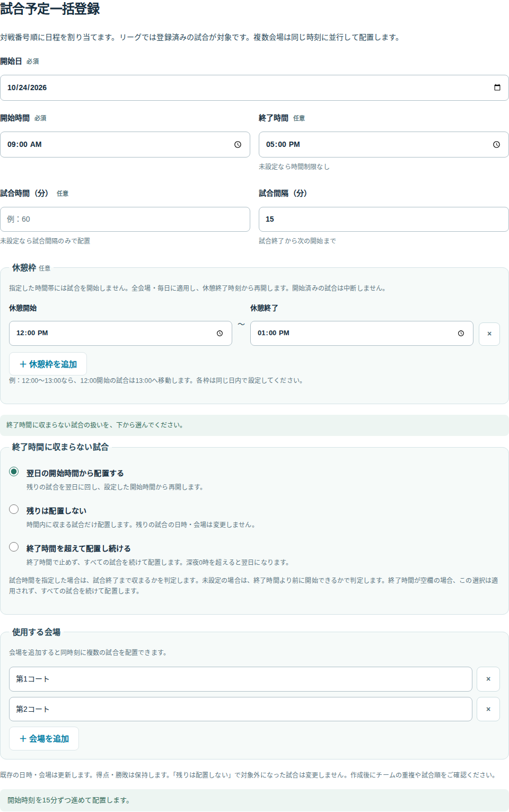509x812 pixels.
Task: Click the 会場を追加 button
Action: click(44, 738)
